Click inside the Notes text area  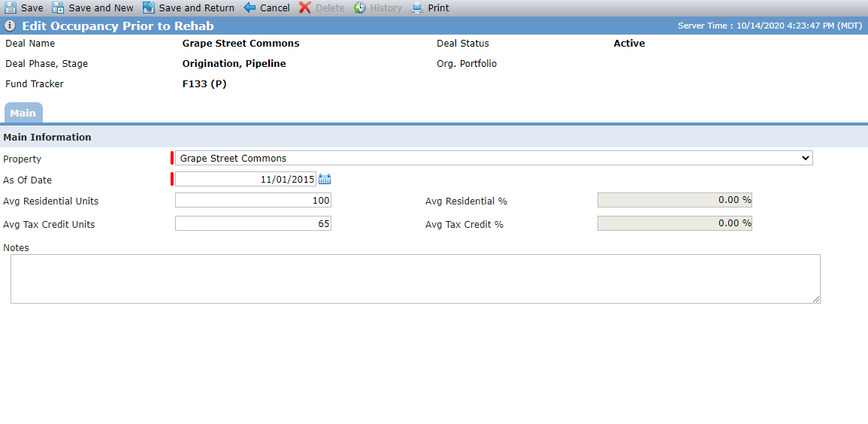point(415,279)
